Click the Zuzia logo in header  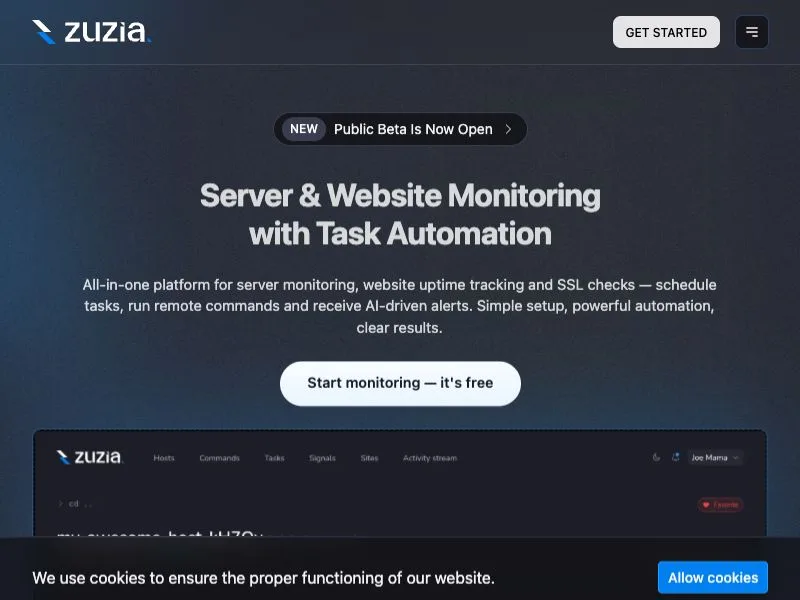click(x=91, y=32)
